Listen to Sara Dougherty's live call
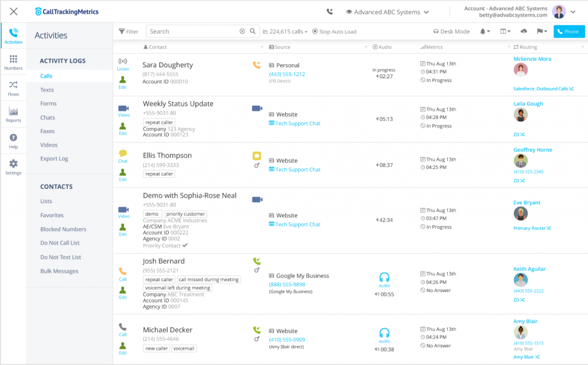The height and width of the screenshot is (365, 588). (123, 63)
